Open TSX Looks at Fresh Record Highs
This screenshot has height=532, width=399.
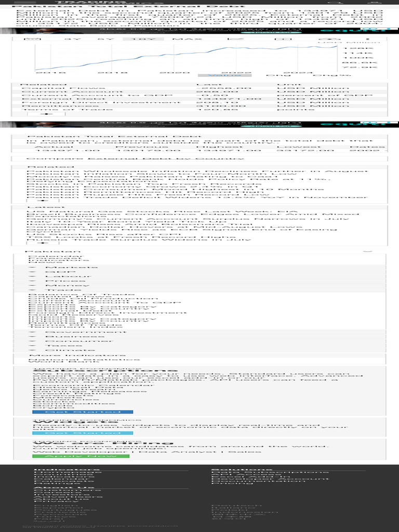click(x=131, y=237)
